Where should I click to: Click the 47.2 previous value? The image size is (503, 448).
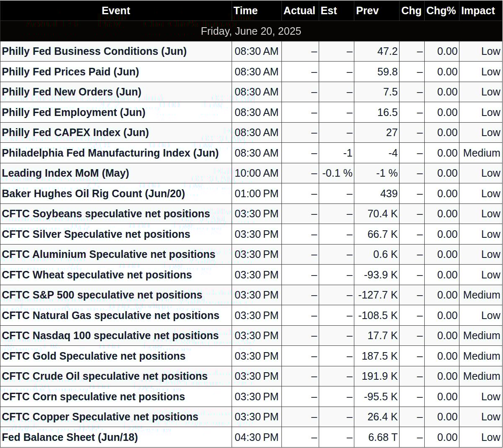(387, 51)
